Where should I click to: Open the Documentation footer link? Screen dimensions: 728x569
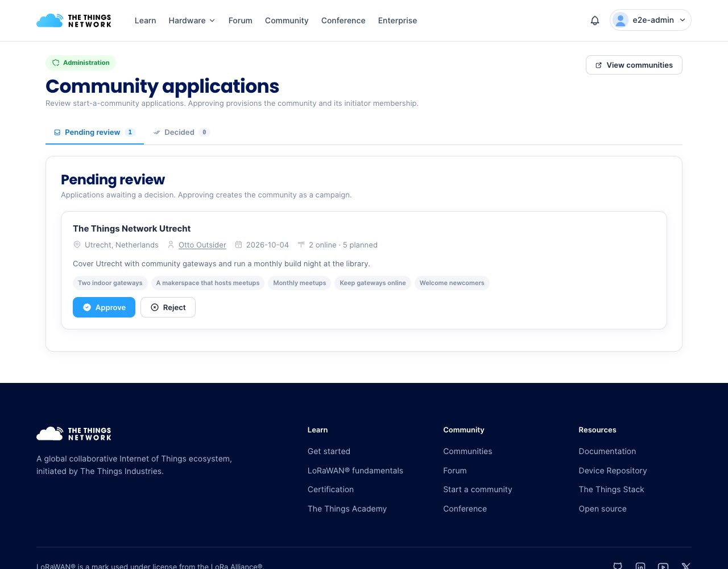point(607,451)
